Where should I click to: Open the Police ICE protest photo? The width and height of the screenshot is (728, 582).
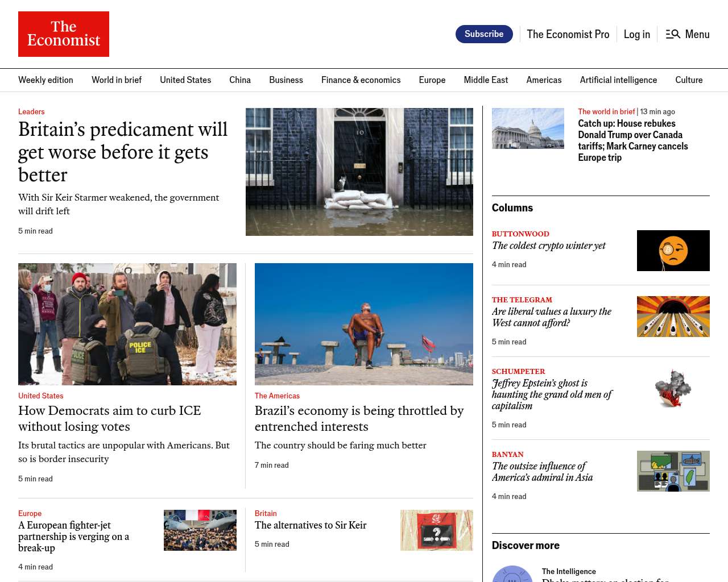[127, 324]
